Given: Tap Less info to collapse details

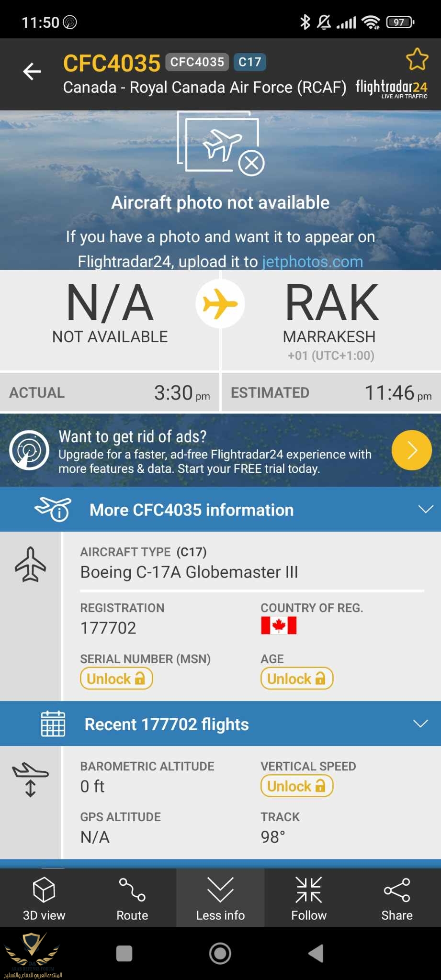Looking at the screenshot, I should click(x=220, y=898).
